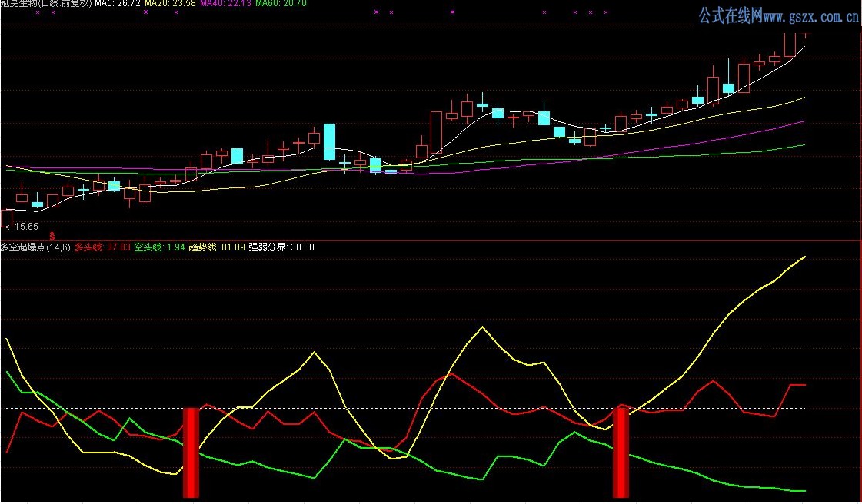Click the white 强弱分界: 30.00 readout
Screen dimensions: 862x504
[x=281, y=247]
